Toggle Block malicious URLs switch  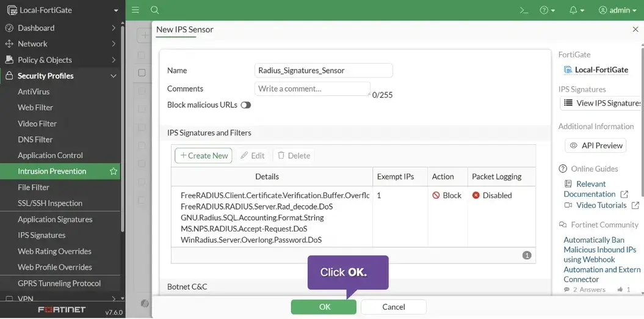(245, 105)
